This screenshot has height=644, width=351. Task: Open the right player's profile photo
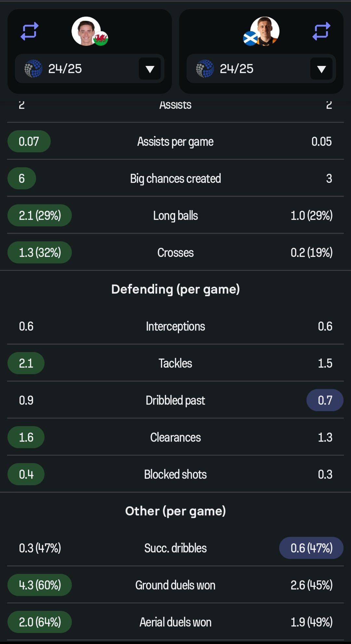coord(265,31)
